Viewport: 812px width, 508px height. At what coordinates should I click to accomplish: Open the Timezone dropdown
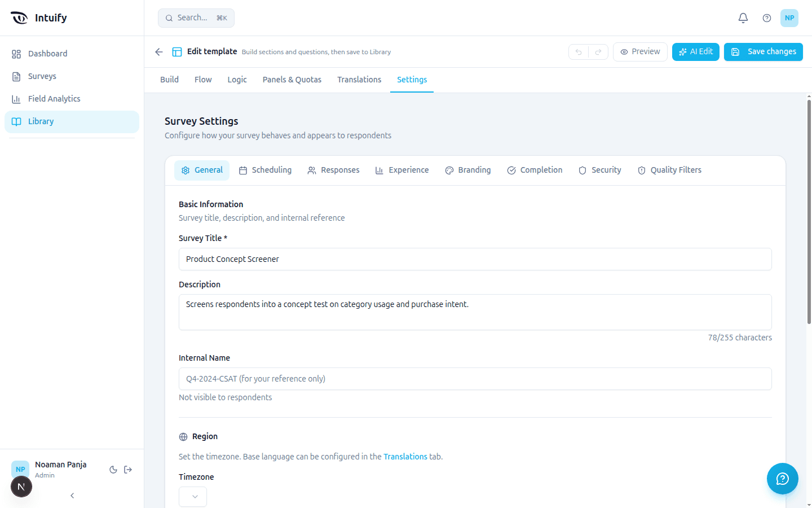coord(193,497)
